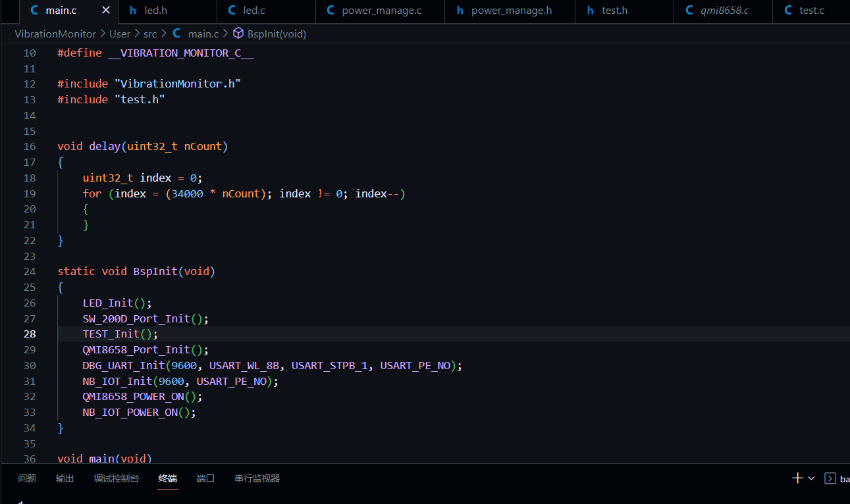Screen dimensions: 850x504
Task: Click the C file icon on led.c tab
Action: [232, 11]
